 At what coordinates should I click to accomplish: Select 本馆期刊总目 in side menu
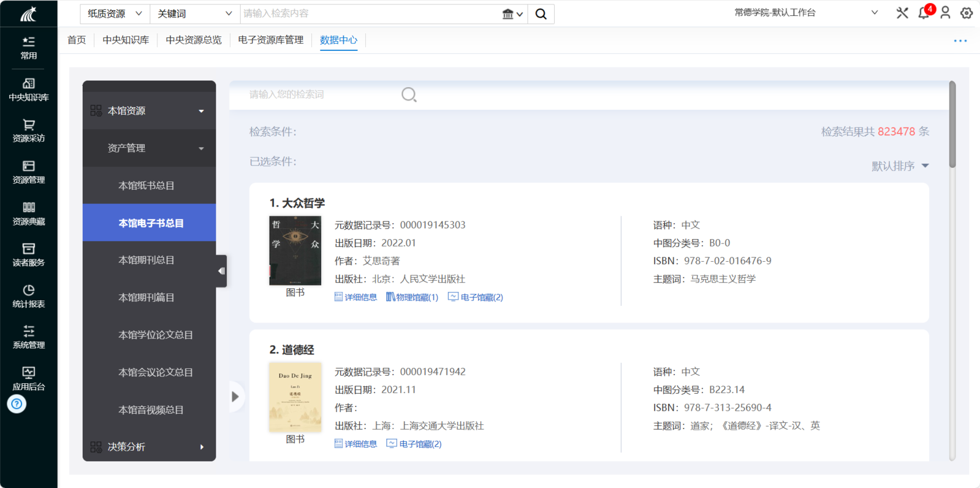[150, 260]
